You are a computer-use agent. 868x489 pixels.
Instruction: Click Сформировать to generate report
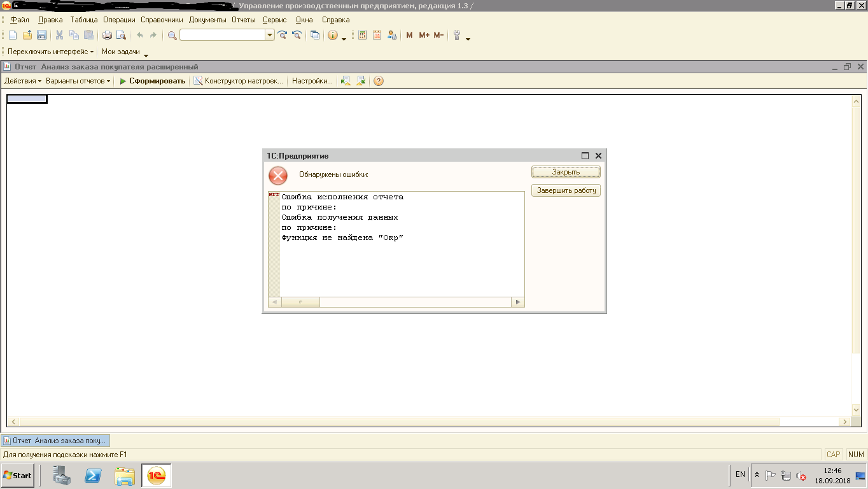point(152,81)
